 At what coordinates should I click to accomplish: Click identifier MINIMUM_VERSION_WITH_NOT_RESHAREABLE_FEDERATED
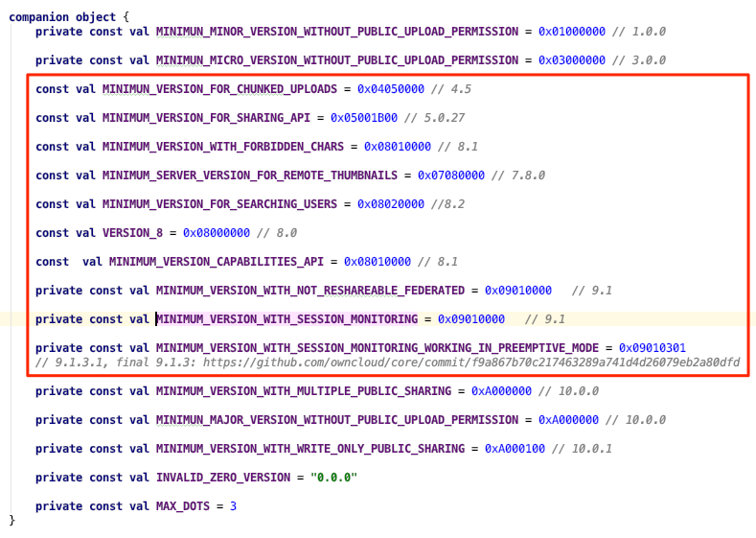tap(310, 291)
